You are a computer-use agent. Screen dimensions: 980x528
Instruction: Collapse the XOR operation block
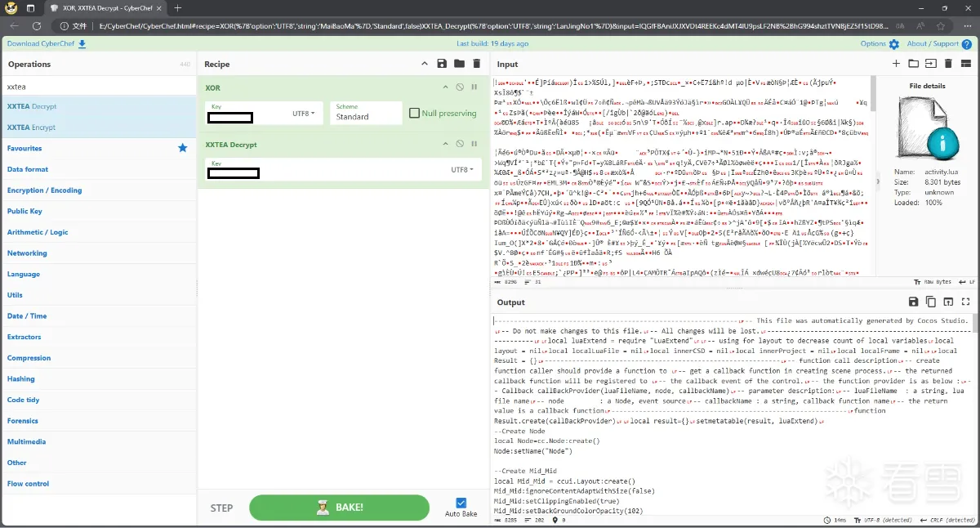[445, 87]
